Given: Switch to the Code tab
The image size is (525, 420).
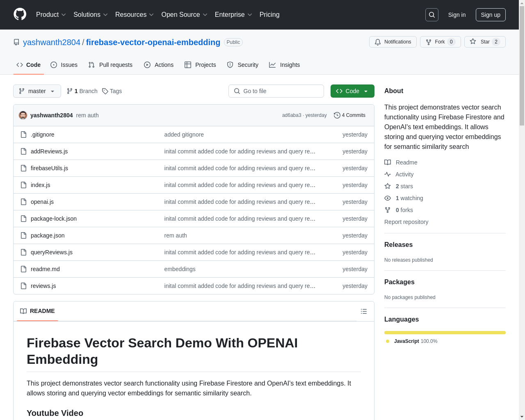Looking at the screenshot, I should [x=29, y=65].
